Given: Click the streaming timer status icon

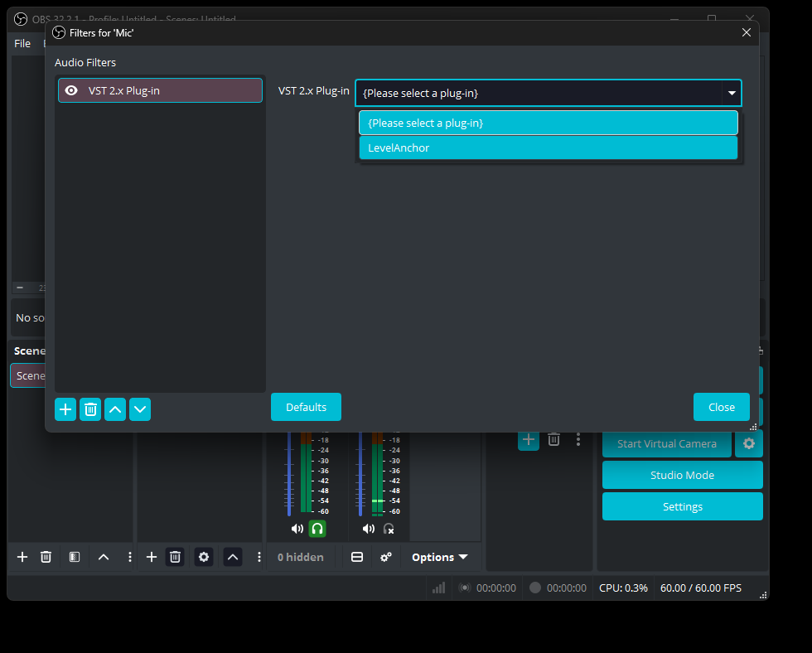Looking at the screenshot, I should (465, 588).
